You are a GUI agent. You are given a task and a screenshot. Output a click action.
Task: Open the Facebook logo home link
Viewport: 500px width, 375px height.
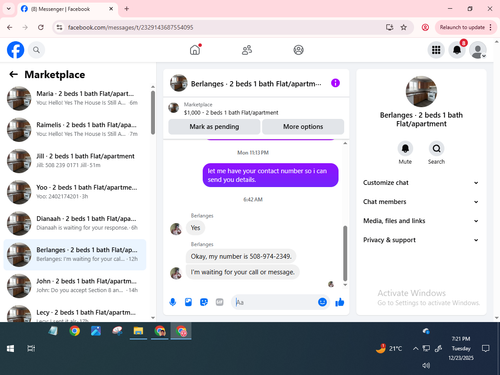coord(15,50)
